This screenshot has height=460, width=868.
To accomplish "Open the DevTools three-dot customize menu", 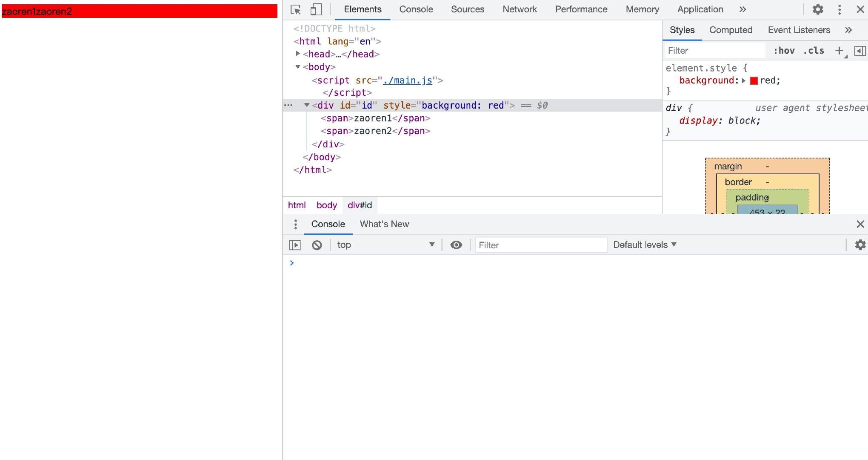I will (x=839, y=9).
